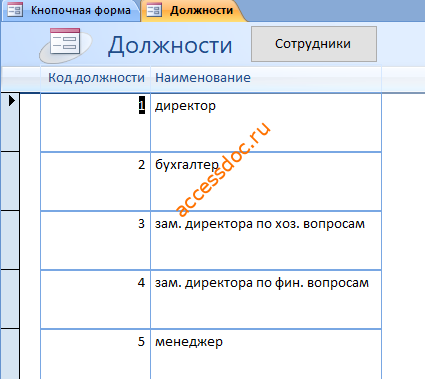
Task: Click the Должности form title
Action: tap(170, 45)
